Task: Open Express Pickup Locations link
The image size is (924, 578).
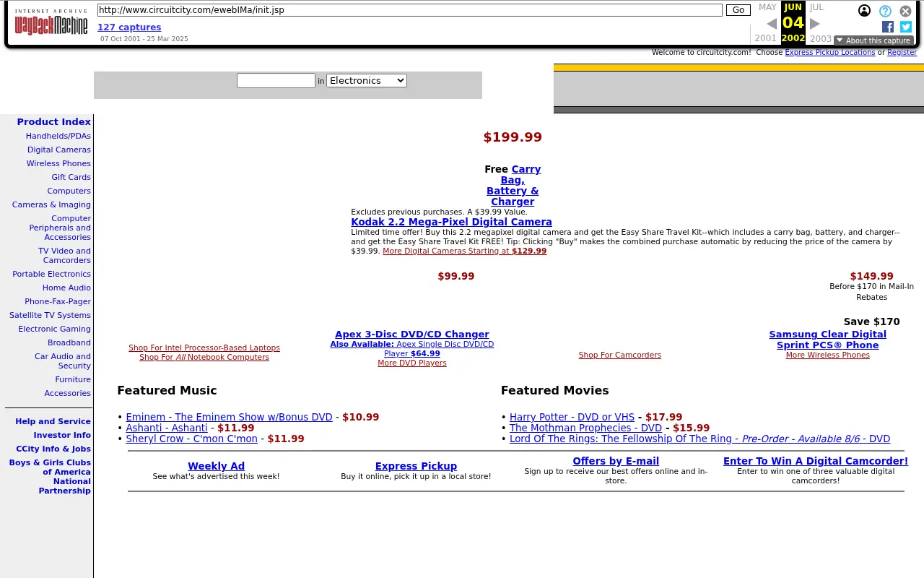Action: (x=829, y=52)
